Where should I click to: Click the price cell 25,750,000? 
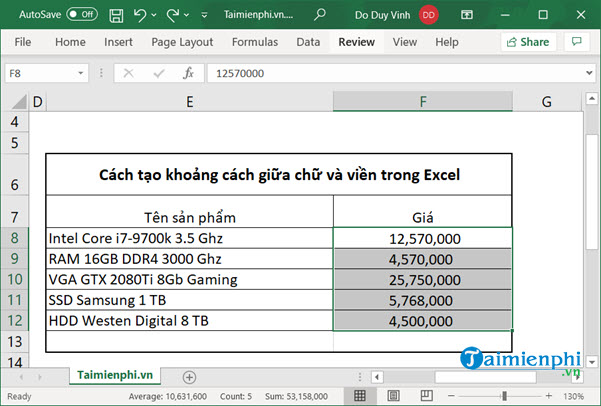pyautogui.click(x=423, y=279)
